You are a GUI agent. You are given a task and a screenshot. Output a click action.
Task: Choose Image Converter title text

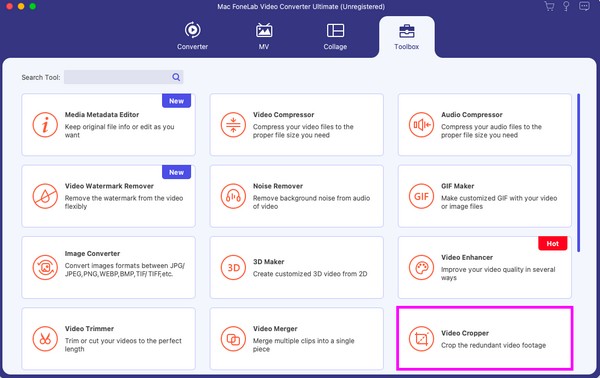[x=92, y=253]
